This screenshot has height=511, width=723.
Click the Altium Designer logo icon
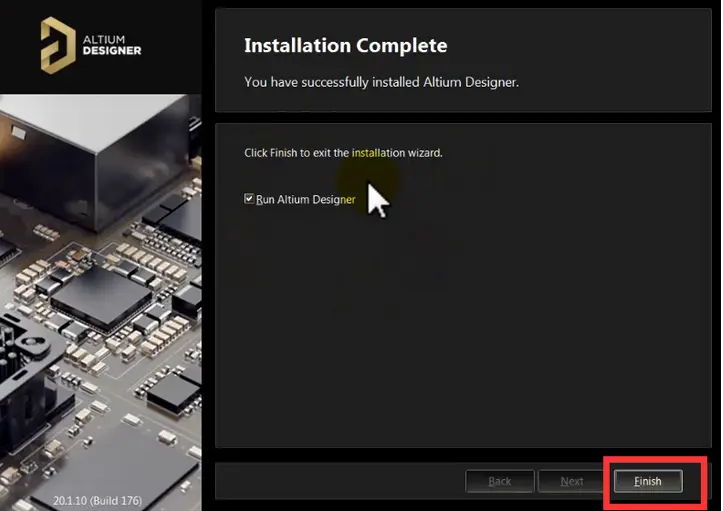point(58,45)
